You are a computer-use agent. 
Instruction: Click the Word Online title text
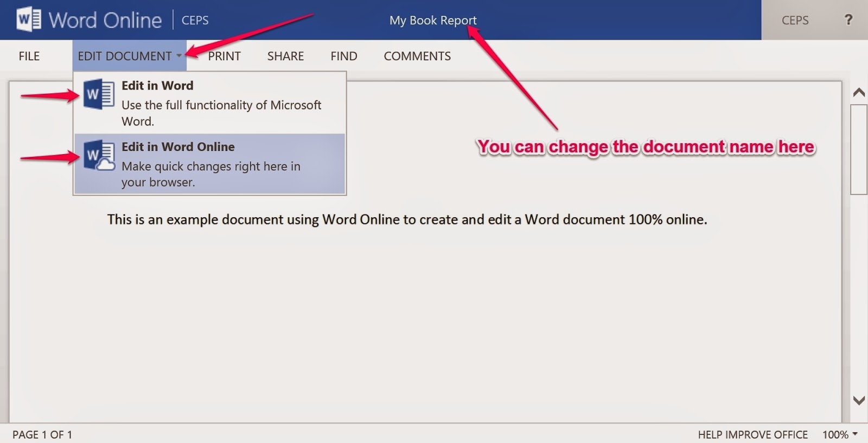point(105,20)
